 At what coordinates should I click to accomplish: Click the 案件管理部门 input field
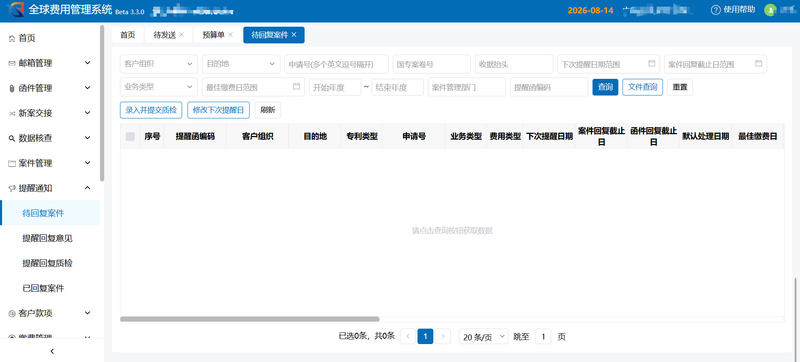pyautogui.click(x=467, y=87)
